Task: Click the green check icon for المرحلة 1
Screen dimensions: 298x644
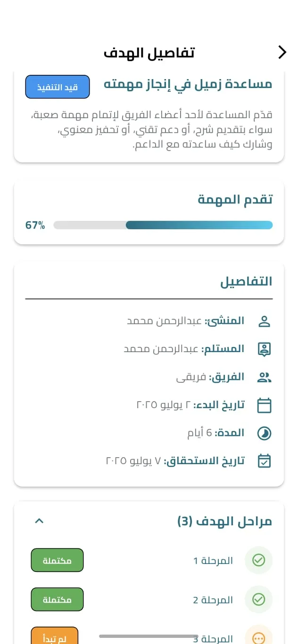Action: click(x=258, y=560)
